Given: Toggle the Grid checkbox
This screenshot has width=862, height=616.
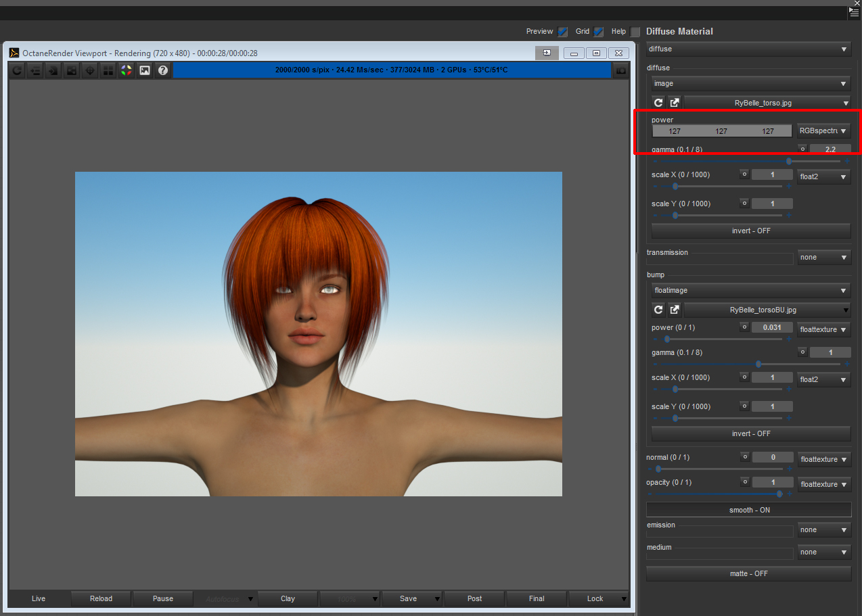Looking at the screenshot, I should click(x=598, y=32).
